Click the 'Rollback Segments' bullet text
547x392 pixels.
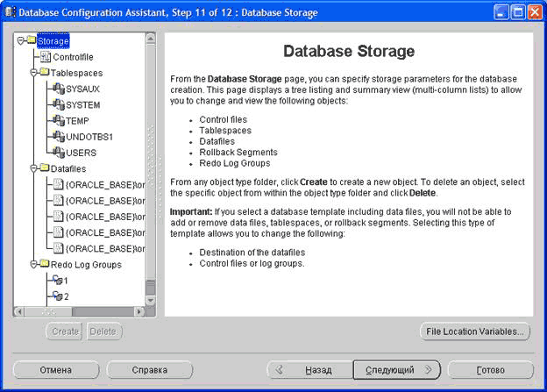[238, 153]
